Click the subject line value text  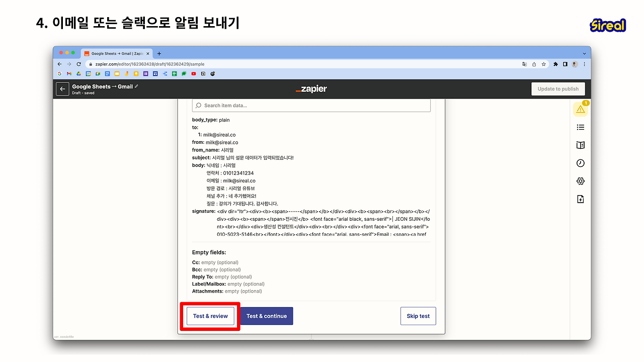coord(253,157)
